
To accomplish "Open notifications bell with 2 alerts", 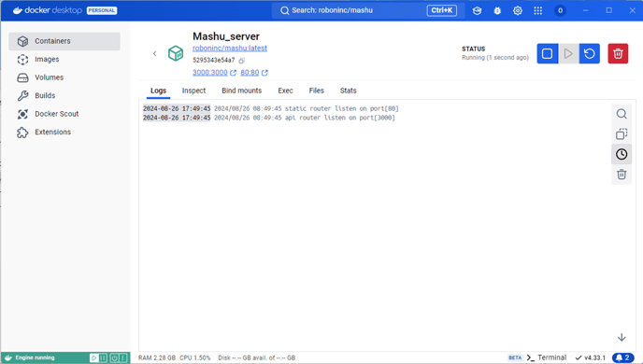I will [622, 357].
